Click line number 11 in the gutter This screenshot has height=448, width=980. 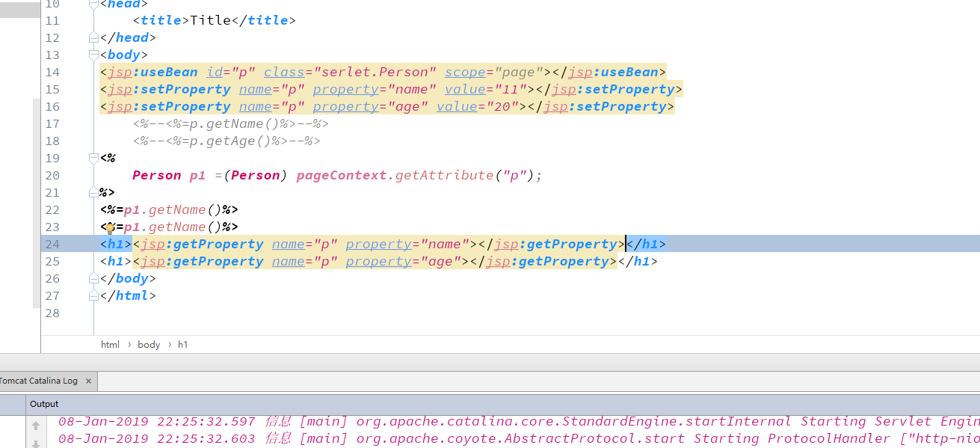click(52, 20)
